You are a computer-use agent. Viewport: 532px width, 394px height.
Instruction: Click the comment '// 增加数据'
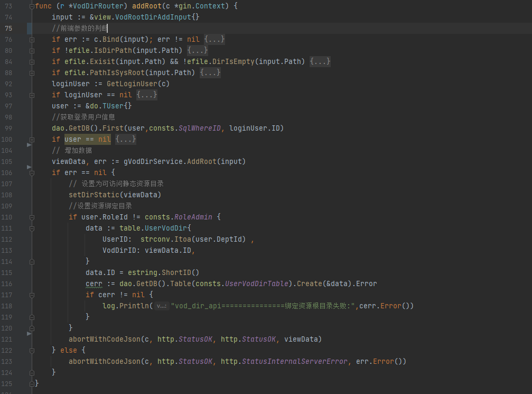pyautogui.click(x=72, y=151)
